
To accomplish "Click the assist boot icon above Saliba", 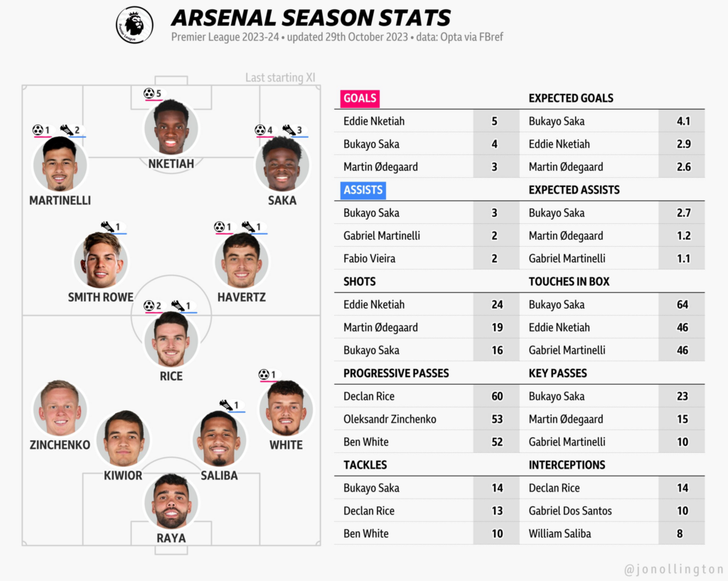I will 226,405.
